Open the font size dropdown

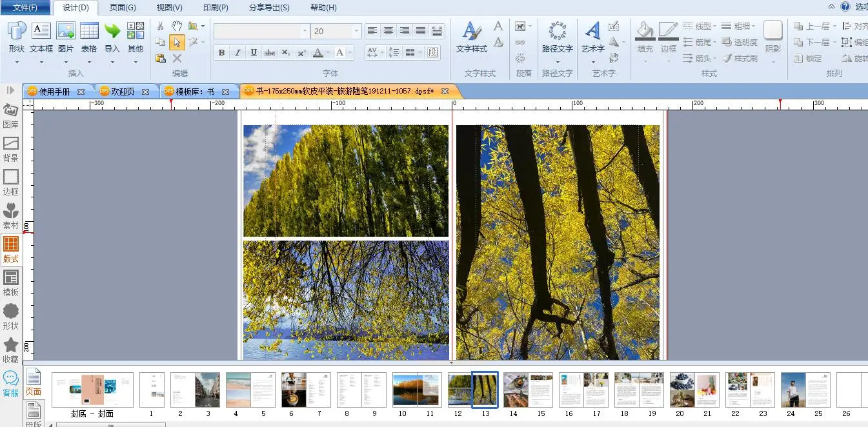tap(356, 31)
